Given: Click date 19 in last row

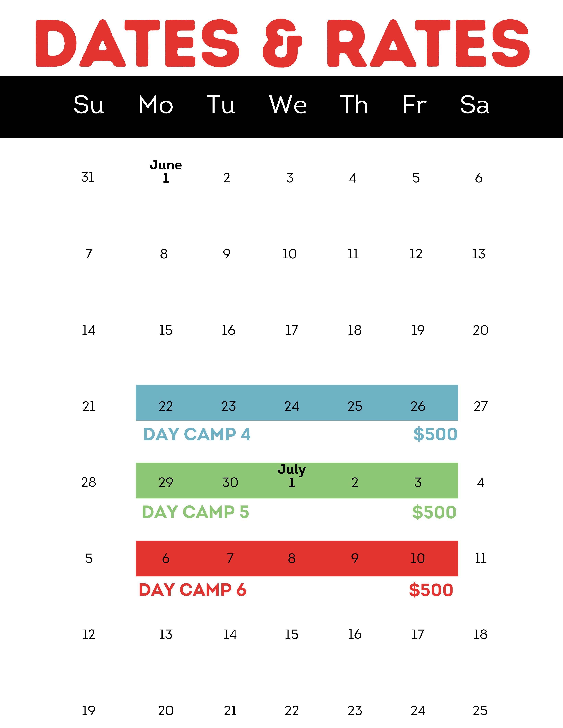Looking at the screenshot, I should 89,711.
